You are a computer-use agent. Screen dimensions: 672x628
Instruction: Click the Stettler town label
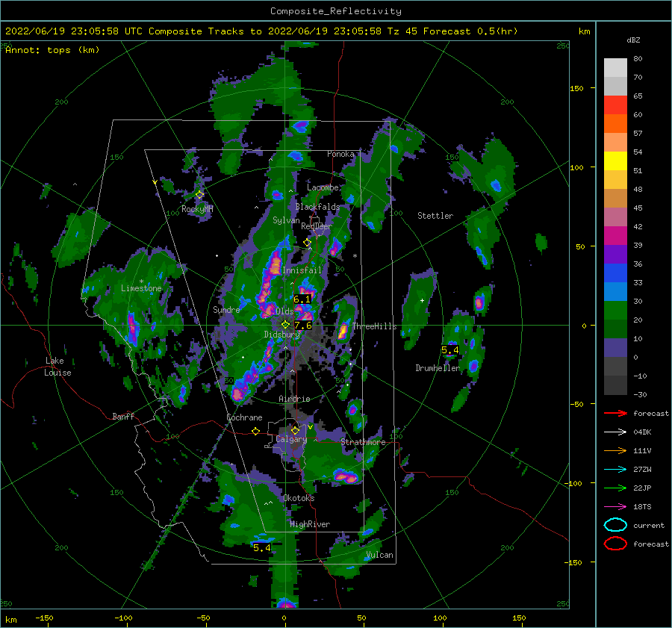click(x=435, y=216)
